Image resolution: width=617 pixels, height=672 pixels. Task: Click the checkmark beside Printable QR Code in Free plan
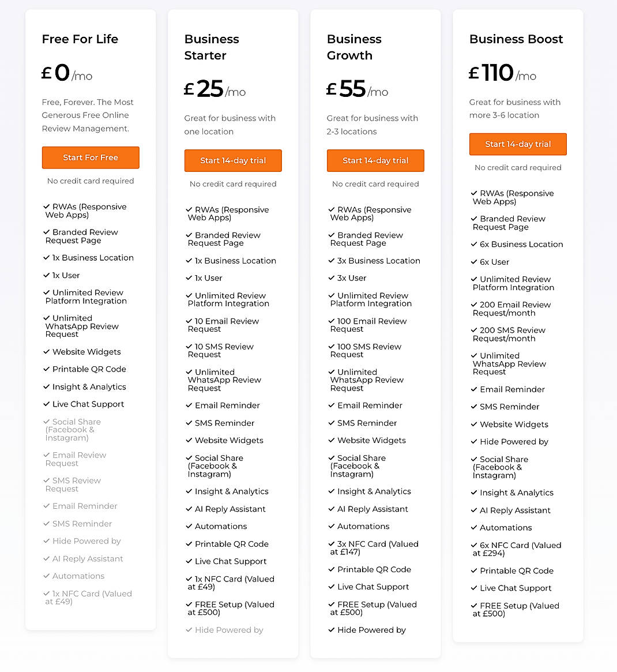(46, 369)
